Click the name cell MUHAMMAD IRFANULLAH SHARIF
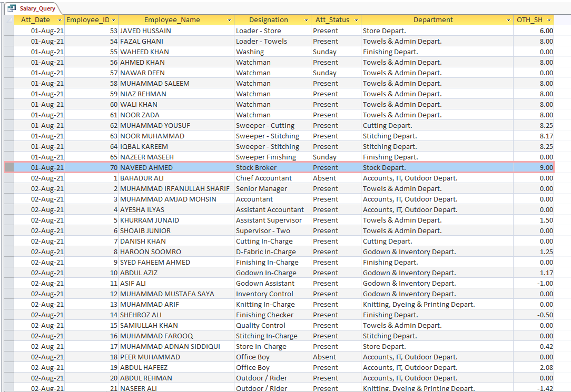This screenshot has height=392, width=571. pos(176,189)
